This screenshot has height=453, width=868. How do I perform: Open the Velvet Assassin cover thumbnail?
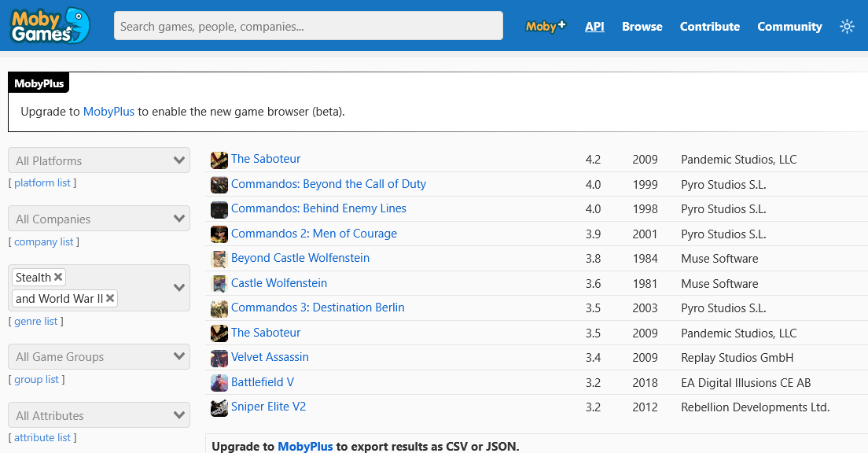click(219, 358)
